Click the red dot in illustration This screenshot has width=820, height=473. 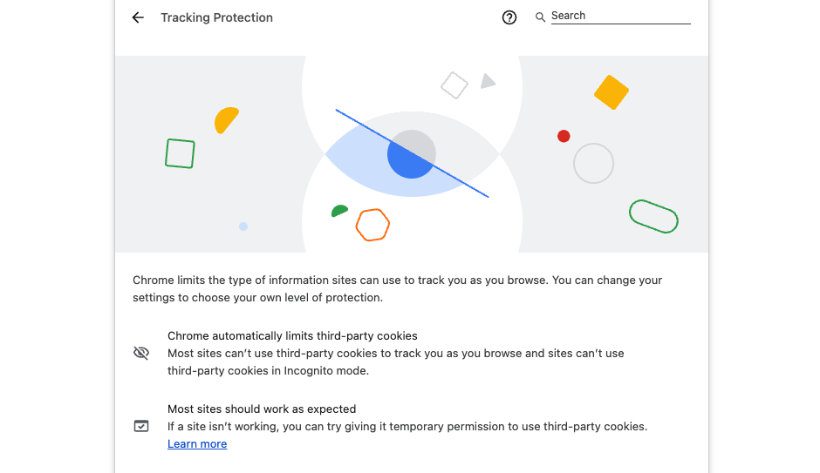[x=563, y=136]
